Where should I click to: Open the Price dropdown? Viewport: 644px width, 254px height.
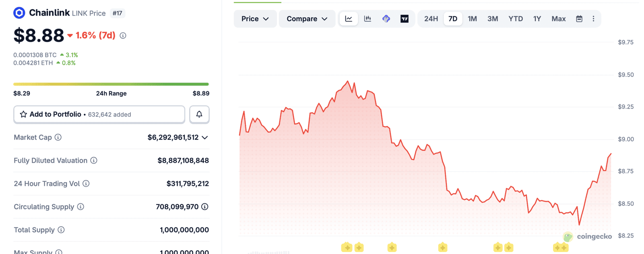pyautogui.click(x=255, y=19)
